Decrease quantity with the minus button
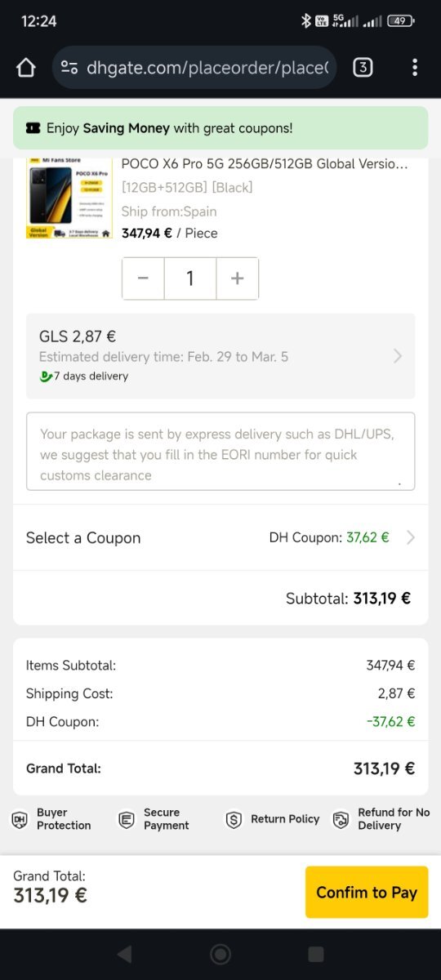Viewport: 441px width, 980px height. point(143,278)
